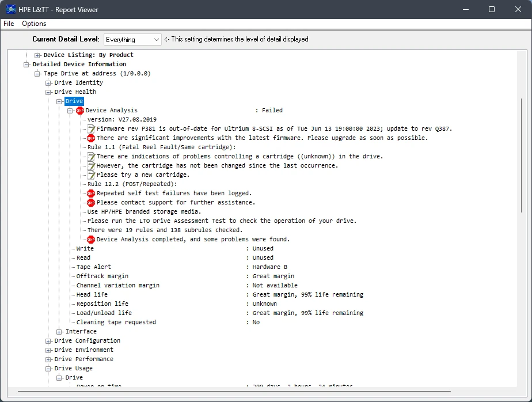This screenshot has width=532, height=402.
Task: Open the Current Detail Level dropdown
Action: [x=132, y=39]
